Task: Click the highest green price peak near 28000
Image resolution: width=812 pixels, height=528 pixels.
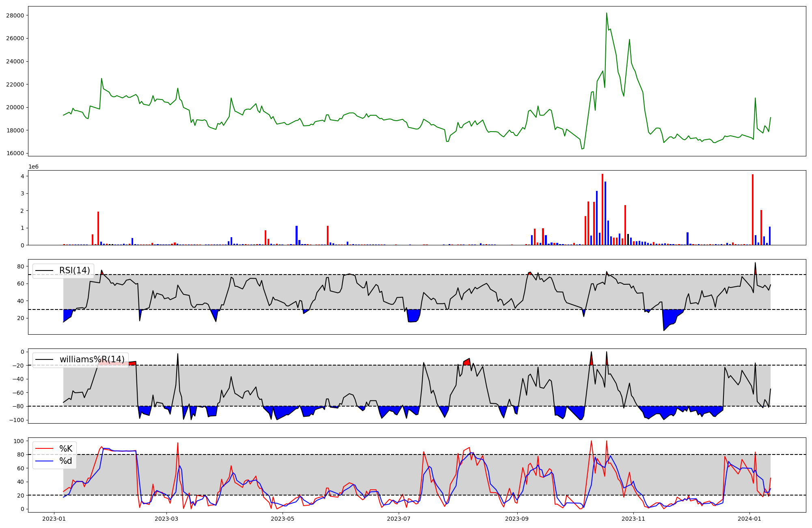Action: tap(607, 13)
